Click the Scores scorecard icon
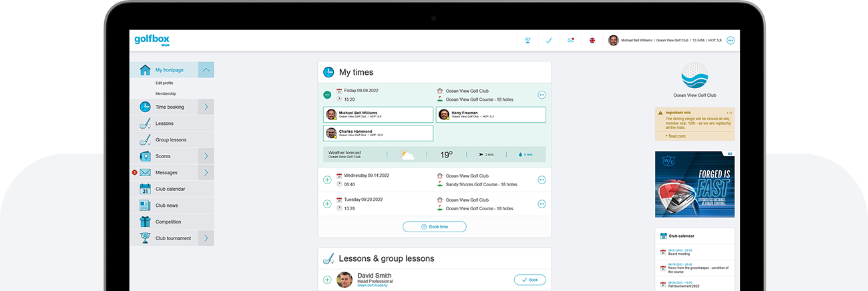This screenshot has width=868, height=291. click(x=145, y=156)
